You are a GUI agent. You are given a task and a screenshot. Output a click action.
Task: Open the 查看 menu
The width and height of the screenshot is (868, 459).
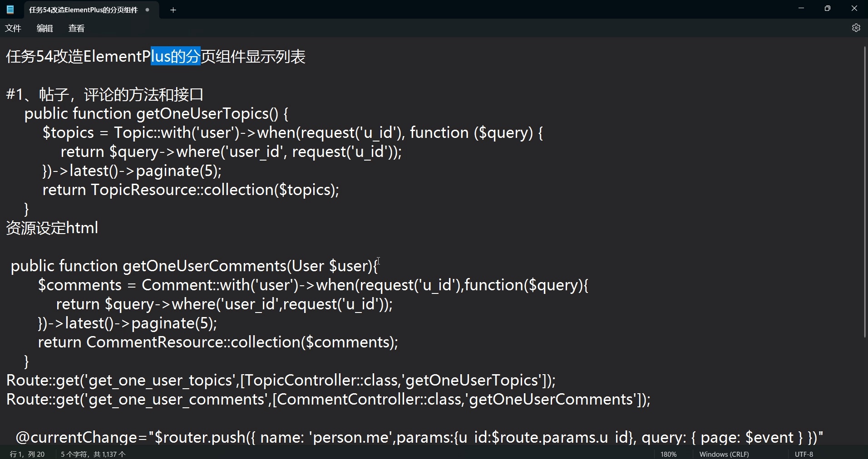(x=76, y=28)
